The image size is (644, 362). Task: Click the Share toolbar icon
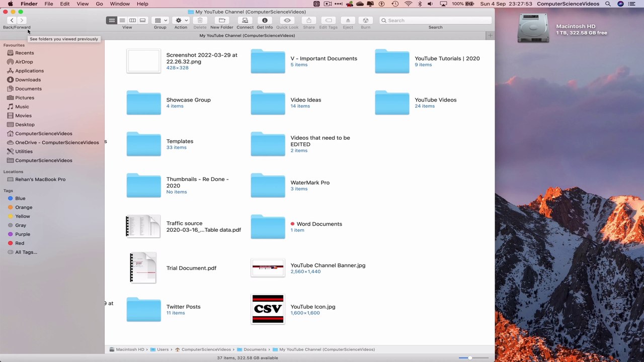[x=309, y=20]
